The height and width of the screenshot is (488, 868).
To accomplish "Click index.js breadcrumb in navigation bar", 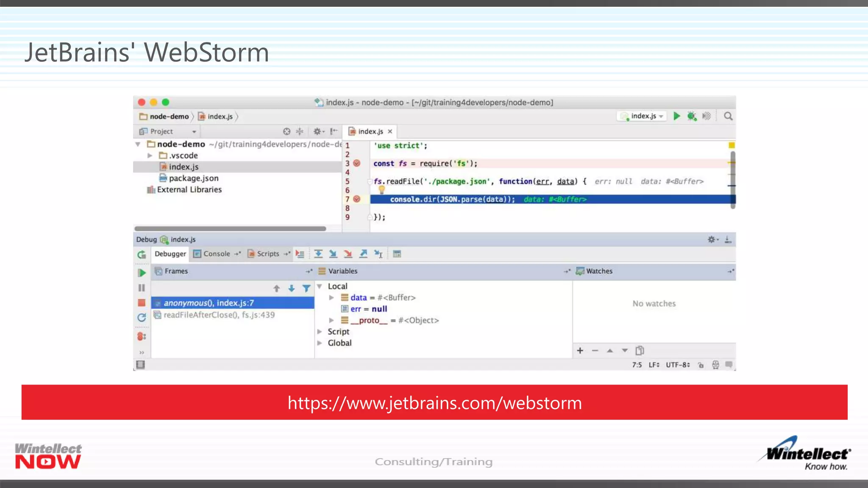I will click(x=216, y=116).
